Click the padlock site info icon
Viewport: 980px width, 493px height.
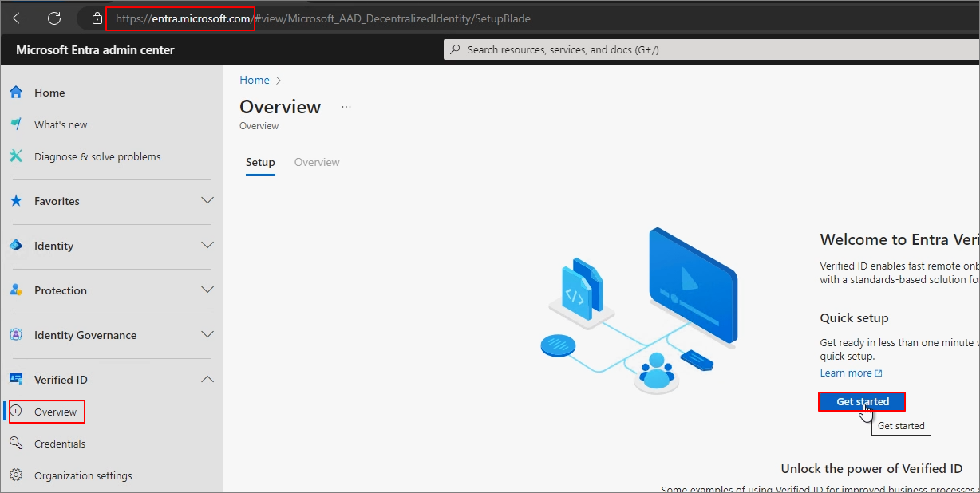click(97, 18)
